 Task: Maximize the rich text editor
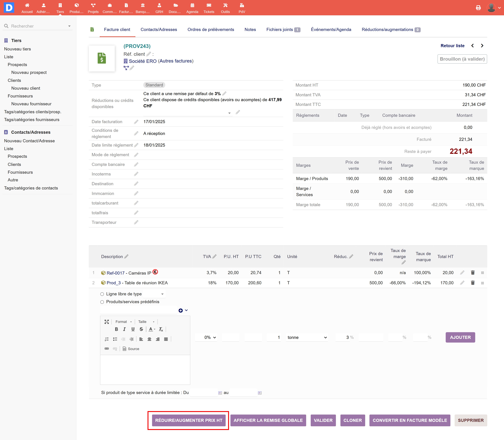click(x=107, y=322)
